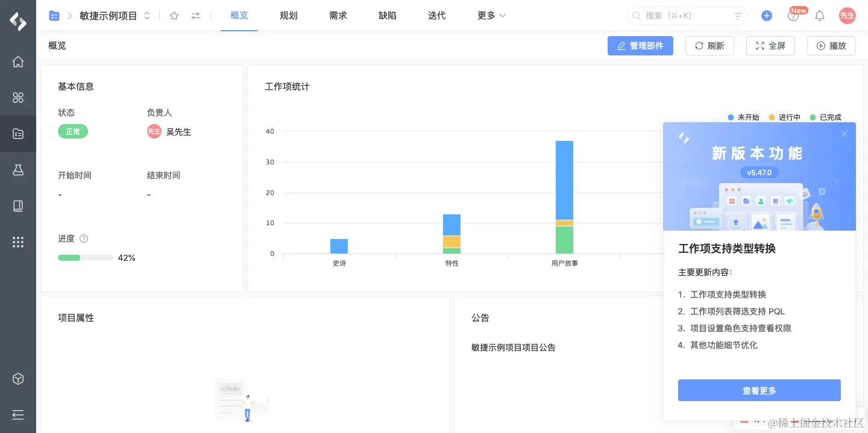Click the 管理部件 button
Viewport: 868px width, 433px height.
[640, 46]
